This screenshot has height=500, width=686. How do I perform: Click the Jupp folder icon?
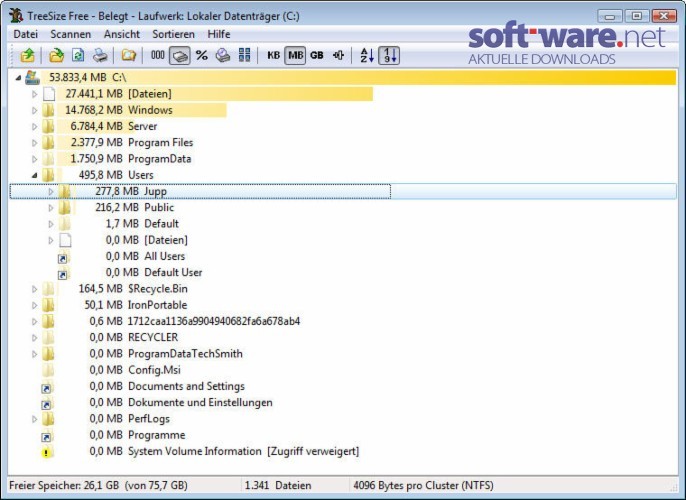pos(65,191)
